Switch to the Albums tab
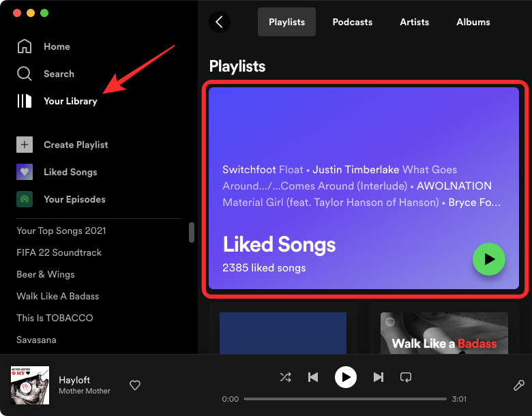This screenshot has width=532, height=416. (473, 22)
